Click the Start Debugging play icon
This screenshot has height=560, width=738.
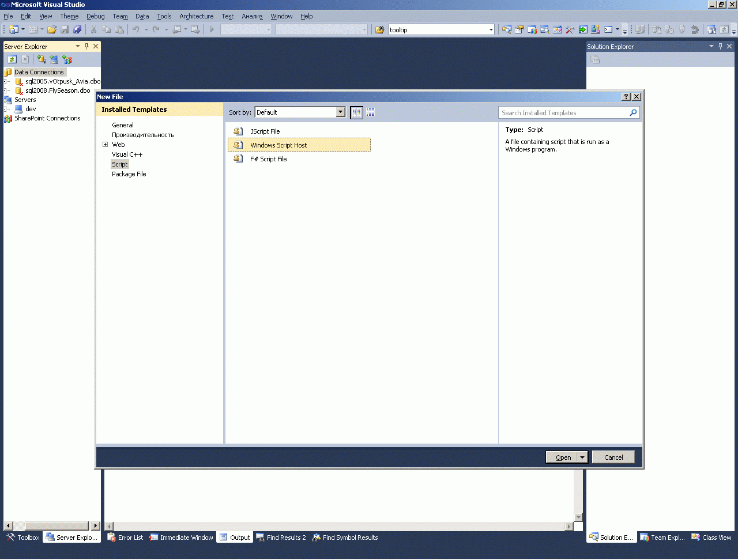coord(212,29)
